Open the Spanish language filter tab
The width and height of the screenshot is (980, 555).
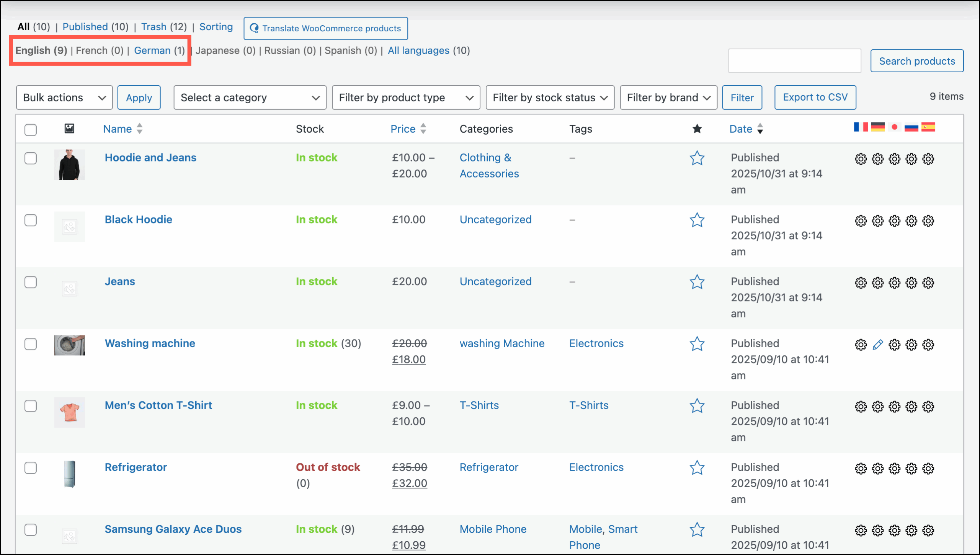coord(343,50)
